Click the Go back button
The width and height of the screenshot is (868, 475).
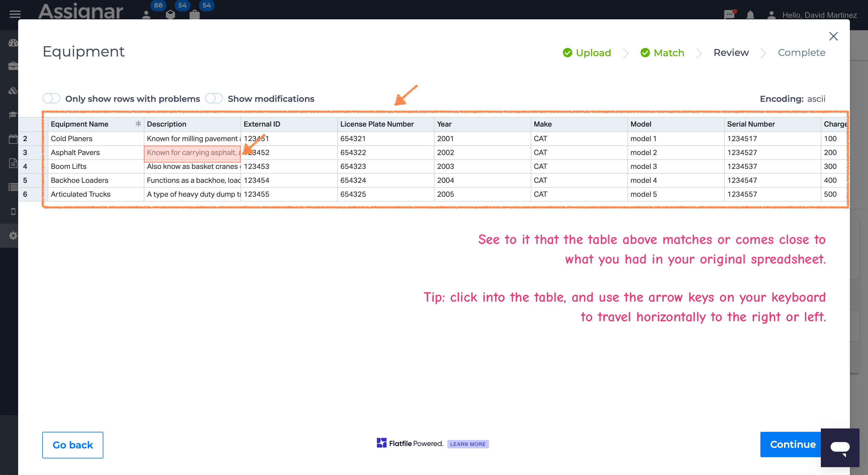click(x=73, y=445)
